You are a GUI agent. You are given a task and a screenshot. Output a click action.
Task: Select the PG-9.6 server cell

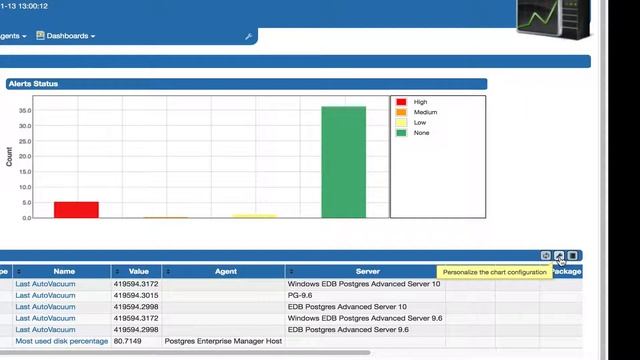tap(365, 295)
